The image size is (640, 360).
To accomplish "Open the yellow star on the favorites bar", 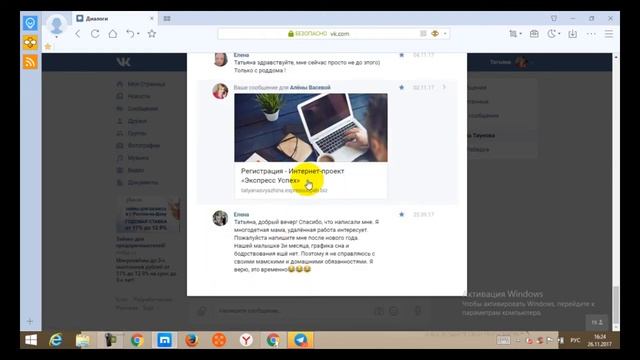I will point(48,47).
